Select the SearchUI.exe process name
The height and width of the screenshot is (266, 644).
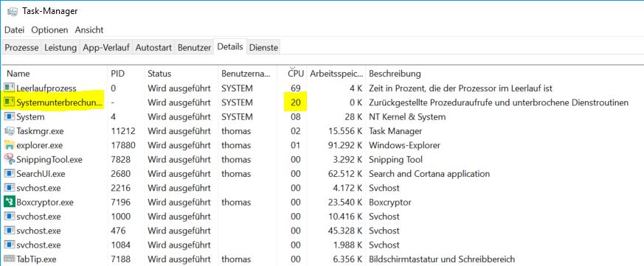pyautogui.click(x=41, y=174)
